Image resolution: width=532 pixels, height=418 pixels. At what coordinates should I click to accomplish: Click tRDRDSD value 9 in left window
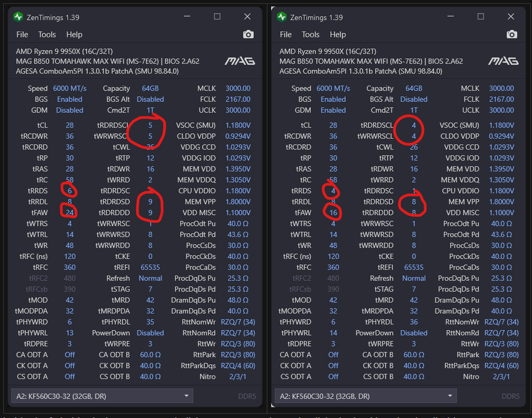click(150, 202)
